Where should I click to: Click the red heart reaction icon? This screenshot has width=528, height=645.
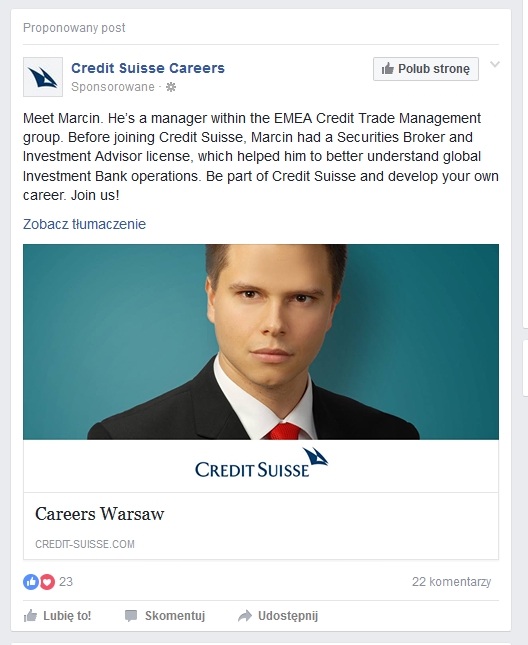[47, 582]
